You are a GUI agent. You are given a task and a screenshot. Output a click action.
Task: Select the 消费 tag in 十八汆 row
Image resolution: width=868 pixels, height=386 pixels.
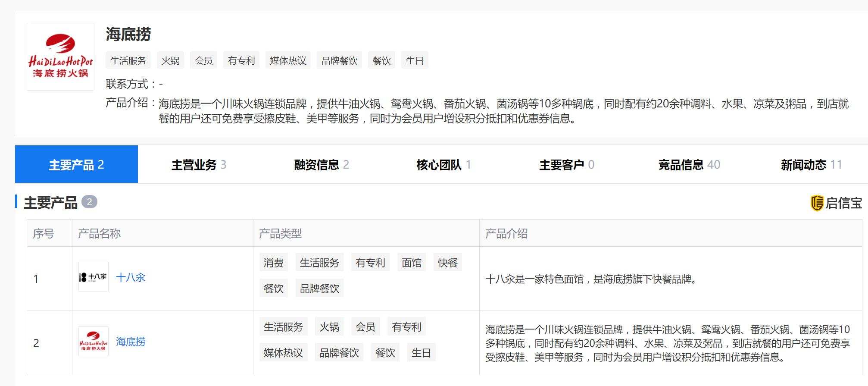coord(274,262)
